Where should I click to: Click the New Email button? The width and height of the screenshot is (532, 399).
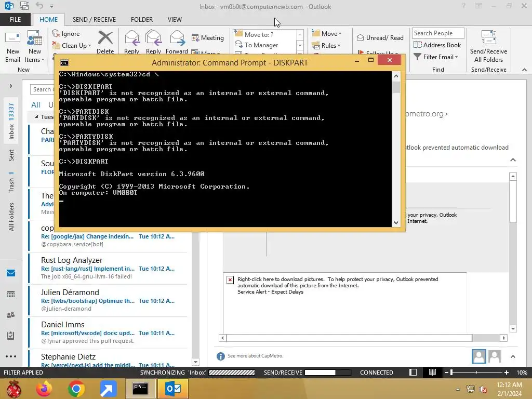point(12,46)
